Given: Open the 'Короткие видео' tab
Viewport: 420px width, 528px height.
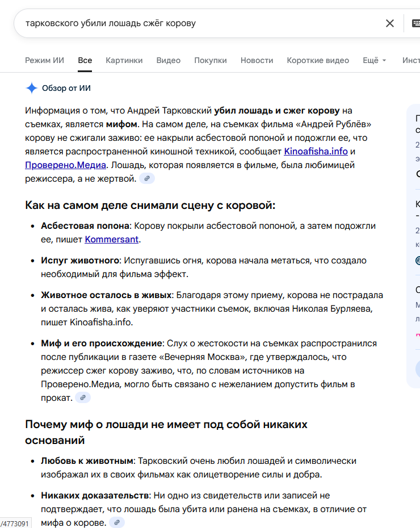Looking at the screenshot, I should click(x=318, y=60).
